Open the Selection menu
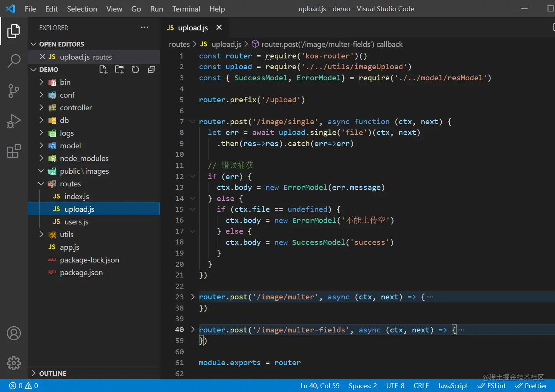This screenshot has width=555, height=392. 82,9
